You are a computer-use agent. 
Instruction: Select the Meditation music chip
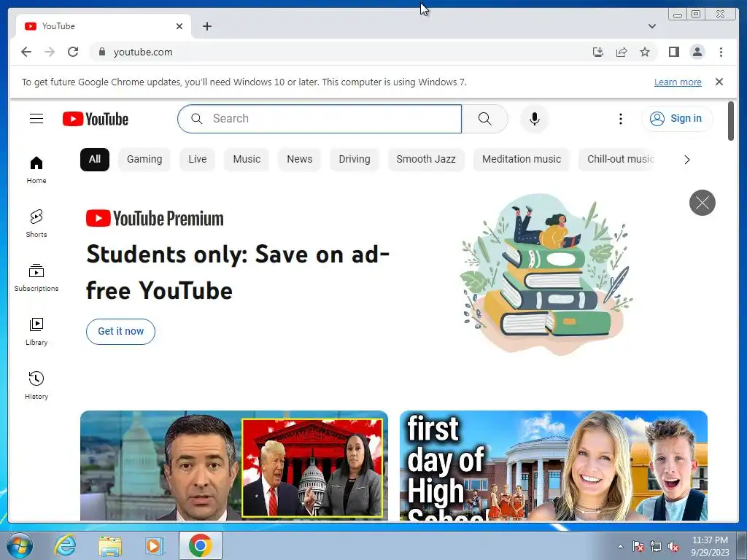(522, 160)
